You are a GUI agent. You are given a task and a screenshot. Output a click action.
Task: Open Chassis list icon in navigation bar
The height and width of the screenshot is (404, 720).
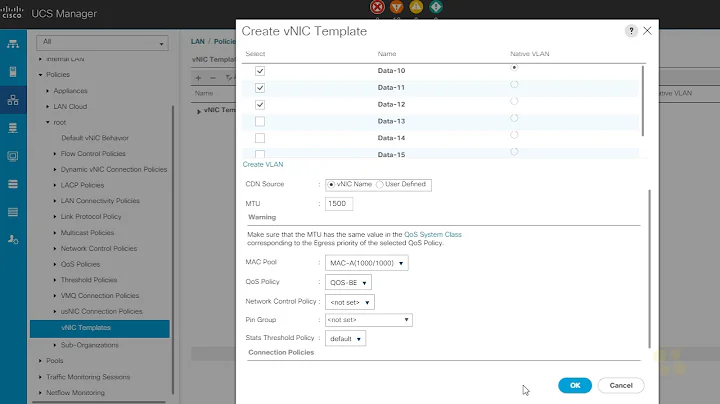click(13, 212)
